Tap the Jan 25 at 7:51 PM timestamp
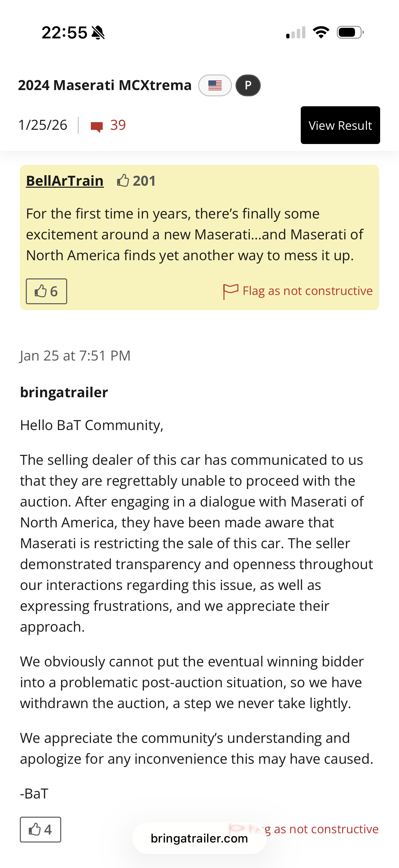399x868 pixels. click(x=75, y=356)
